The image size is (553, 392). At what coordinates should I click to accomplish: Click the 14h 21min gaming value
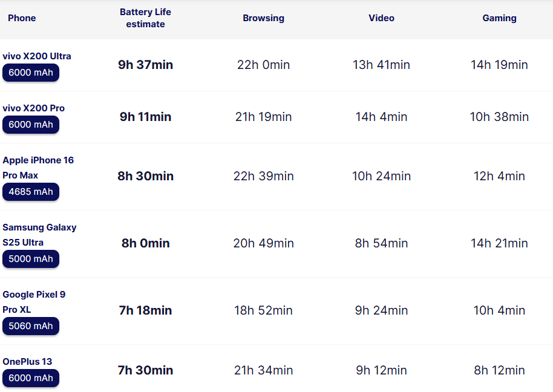(499, 243)
